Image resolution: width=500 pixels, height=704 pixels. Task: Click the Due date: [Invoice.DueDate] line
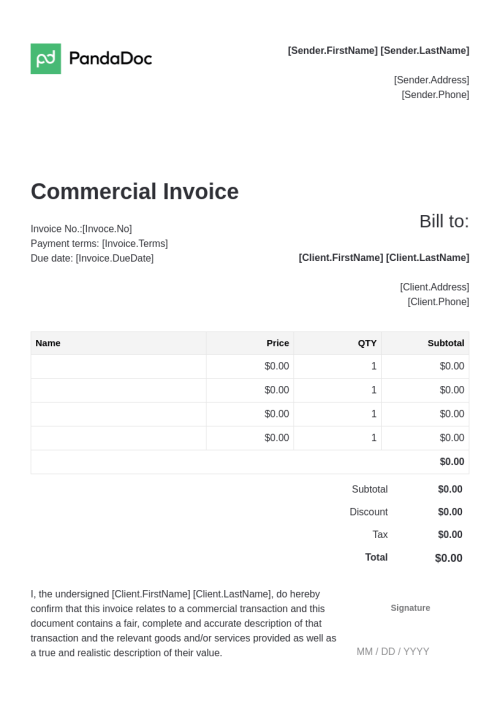tap(92, 258)
